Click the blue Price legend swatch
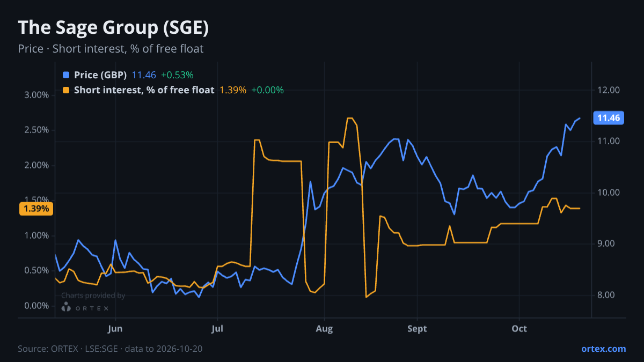The height and width of the screenshot is (362, 644). (x=66, y=75)
